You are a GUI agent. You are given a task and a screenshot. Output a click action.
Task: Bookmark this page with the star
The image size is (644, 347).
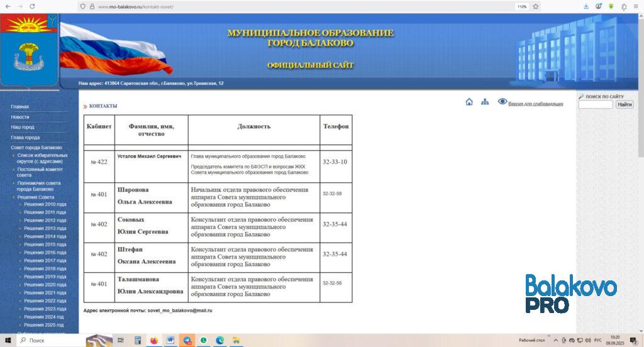point(536,6)
